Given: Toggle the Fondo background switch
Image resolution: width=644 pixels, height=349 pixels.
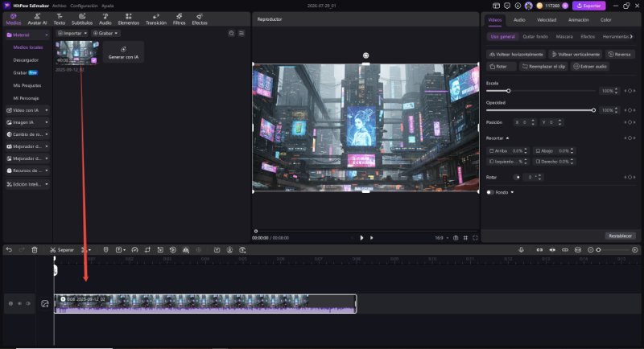Looking at the screenshot, I should 490,192.
